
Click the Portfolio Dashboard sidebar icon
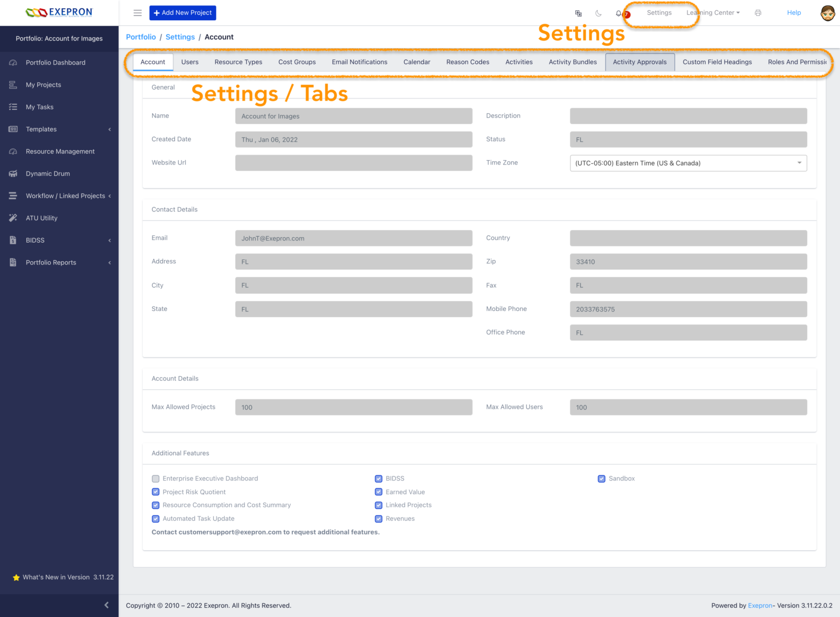[x=13, y=62]
